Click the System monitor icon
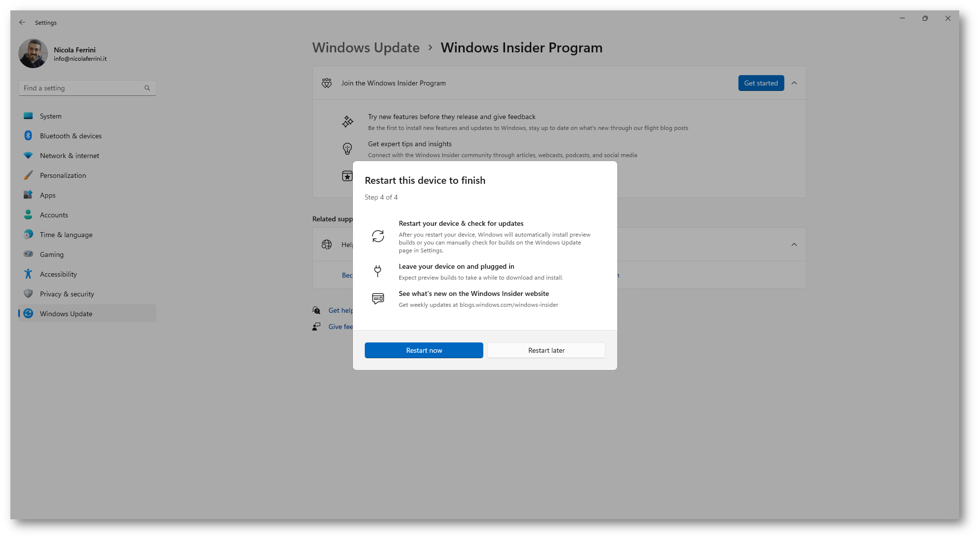 [28, 116]
